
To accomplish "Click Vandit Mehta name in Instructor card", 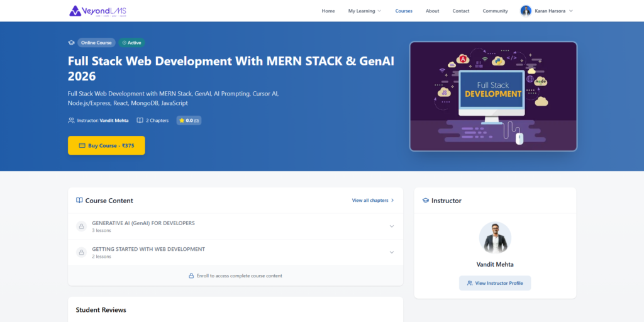I will 495,265.
